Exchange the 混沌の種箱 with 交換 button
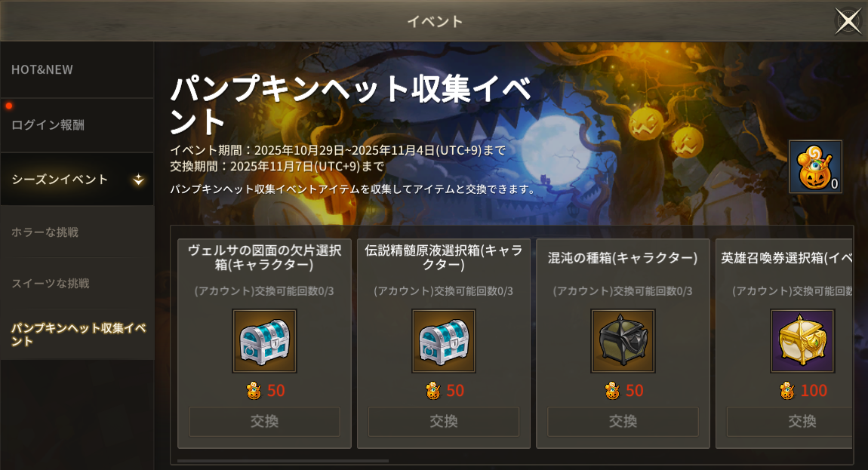Viewport: 868px width, 470px height. coord(623,422)
